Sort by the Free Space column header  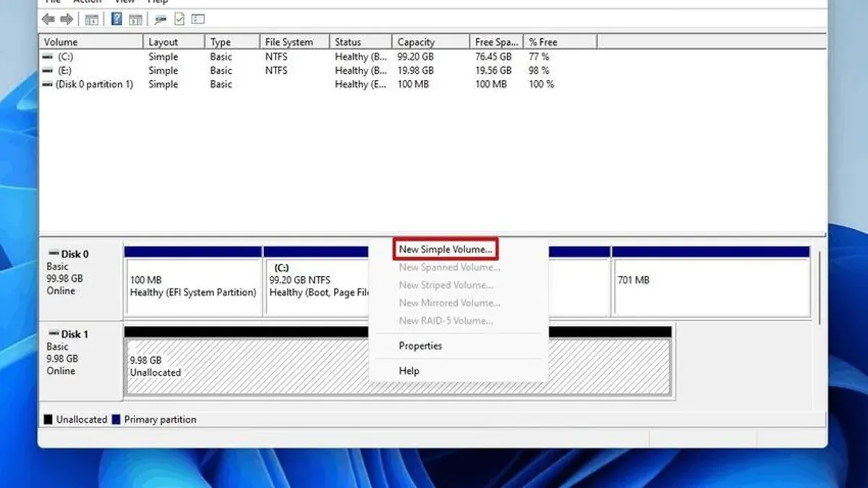(496, 42)
